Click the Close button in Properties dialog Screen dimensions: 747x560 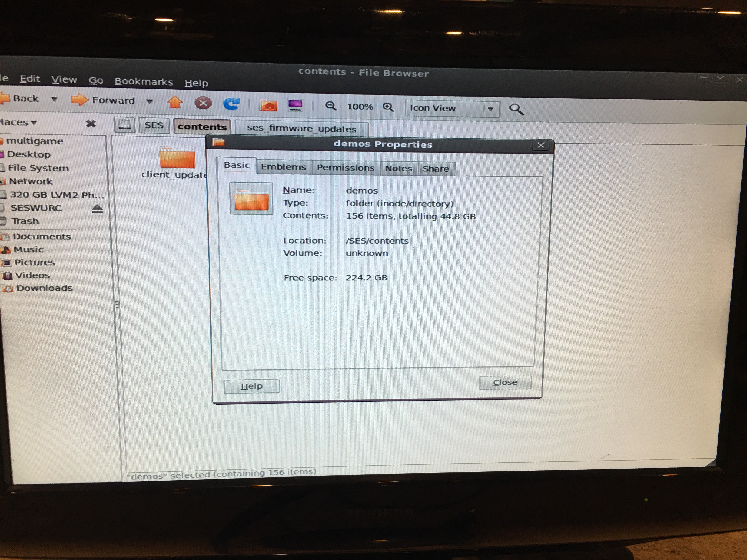click(505, 382)
